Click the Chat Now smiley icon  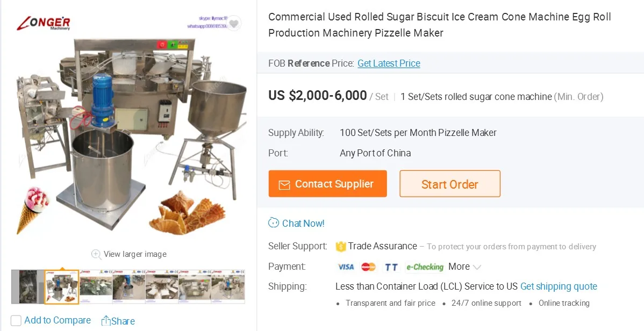point(274,223)
